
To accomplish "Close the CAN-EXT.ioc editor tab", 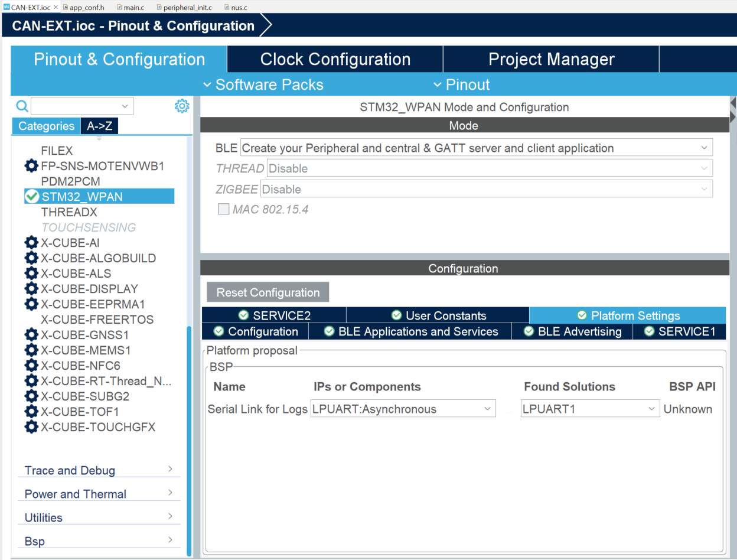I will [56, 7].
